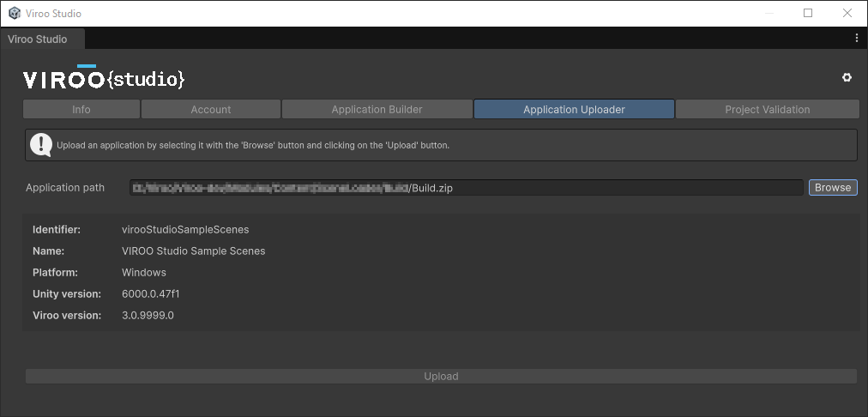Switch to the Account tab
Viewport: 868px width, 417px height.
click(211, 109)
